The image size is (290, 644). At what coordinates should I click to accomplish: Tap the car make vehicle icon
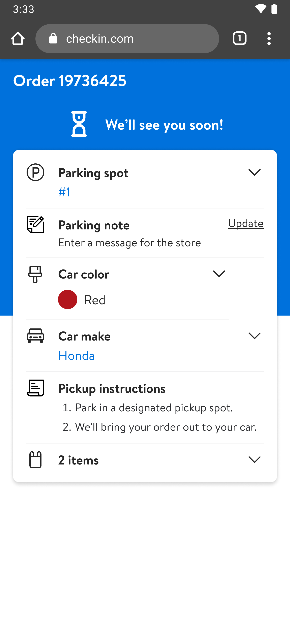pos(35,336)
